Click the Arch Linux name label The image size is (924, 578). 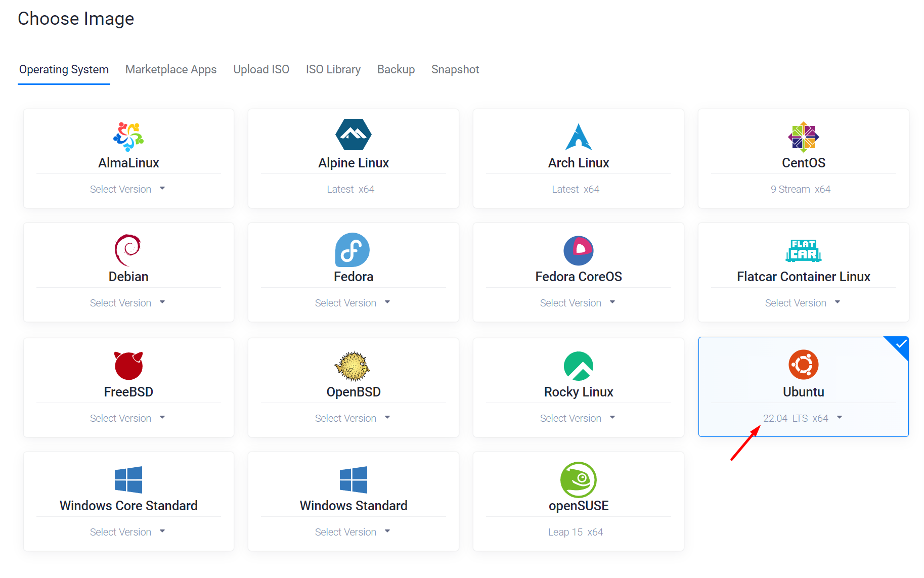579,163
